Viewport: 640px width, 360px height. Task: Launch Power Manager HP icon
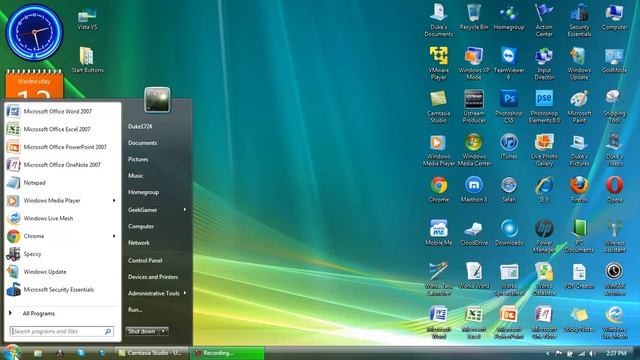[x=544, y=236]
